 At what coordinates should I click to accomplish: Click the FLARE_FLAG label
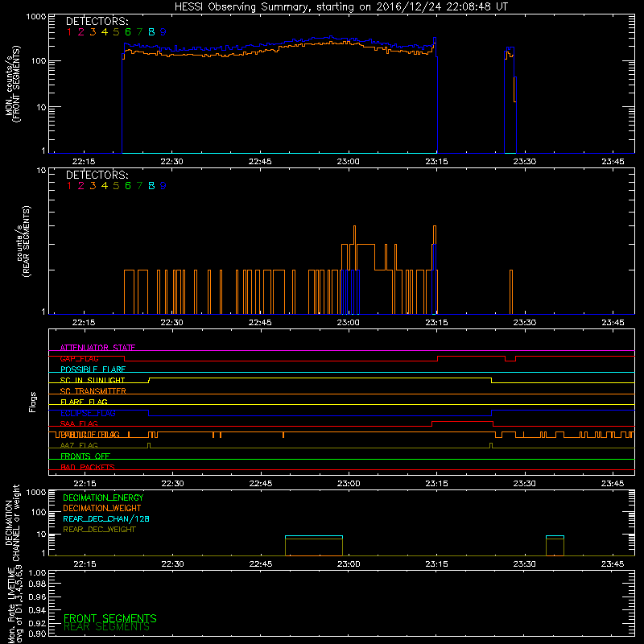[84, 402]
